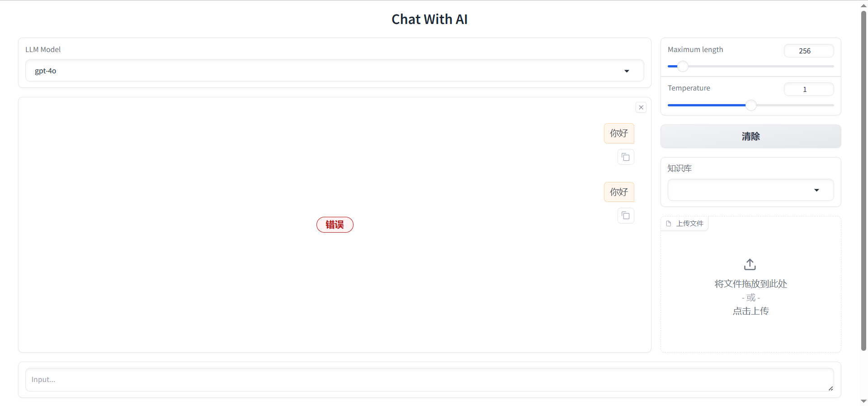This screenshot has height=406, width=868.
Task: Focus the Temperature value field
Action: tap(808, 89)
